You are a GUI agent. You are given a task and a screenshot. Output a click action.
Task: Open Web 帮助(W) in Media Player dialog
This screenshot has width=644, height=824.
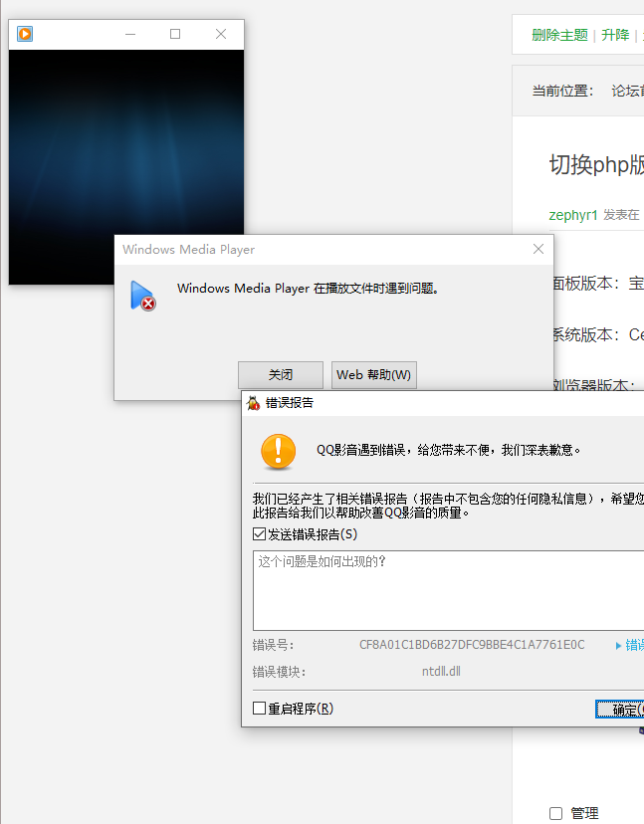[374, 375]
